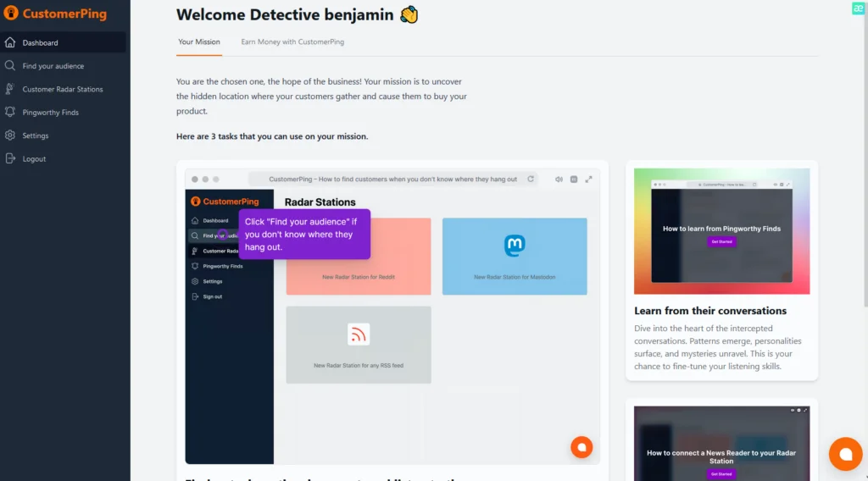The width and height of the screenshot is (868, 481).
Task: Open How to connect a News Reader thumbnail
Action: point(721,444)
